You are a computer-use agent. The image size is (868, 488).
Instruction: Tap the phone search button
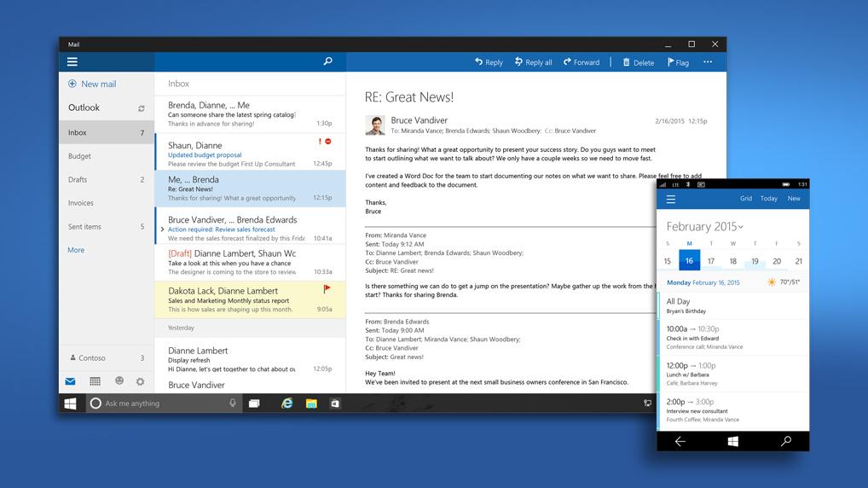[785, 441]
